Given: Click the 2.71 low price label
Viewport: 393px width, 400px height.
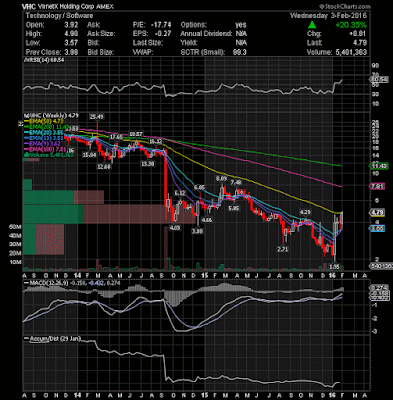Looking at the screenshot, I should pos(282,249).
